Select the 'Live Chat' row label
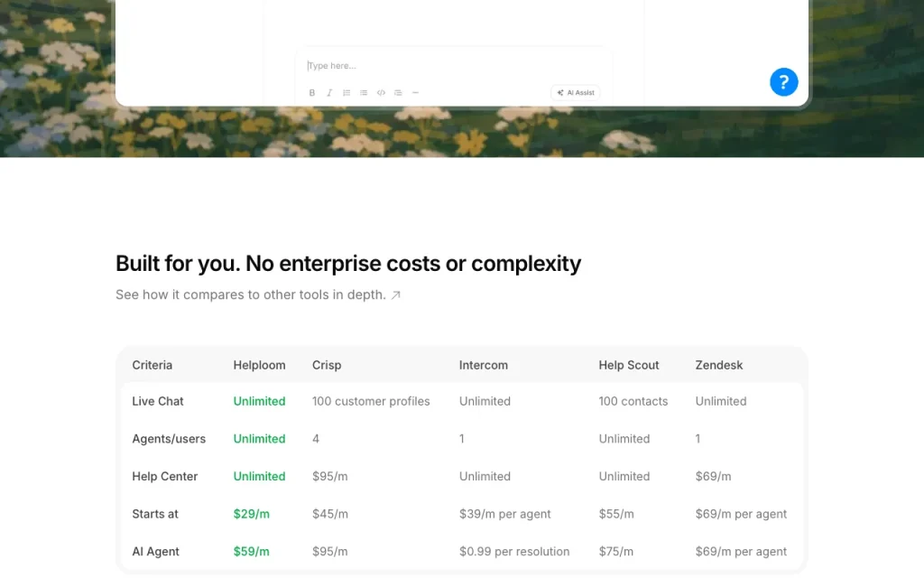The height and width of the screenshot is (578, 924). pos(158,401)
